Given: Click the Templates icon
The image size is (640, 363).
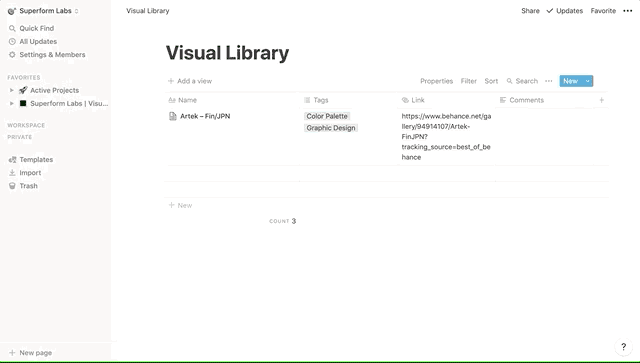Looking at the screenshot, I should pos(12,160).
